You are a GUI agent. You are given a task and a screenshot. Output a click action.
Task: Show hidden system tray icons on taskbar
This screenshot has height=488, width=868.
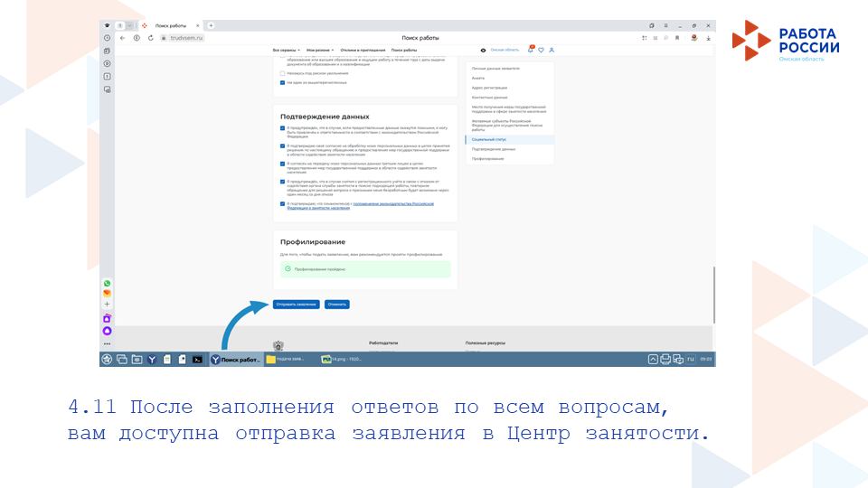[x=653, y=360]
